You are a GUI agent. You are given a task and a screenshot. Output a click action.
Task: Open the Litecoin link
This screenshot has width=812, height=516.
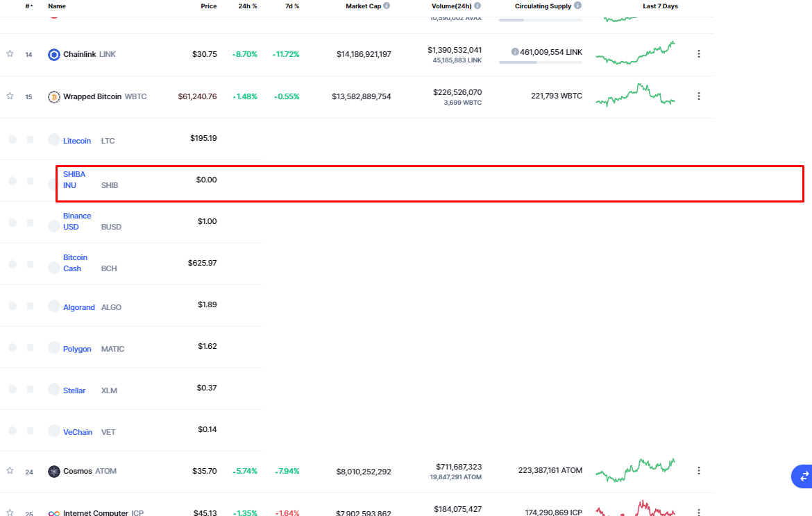[77, 141]
